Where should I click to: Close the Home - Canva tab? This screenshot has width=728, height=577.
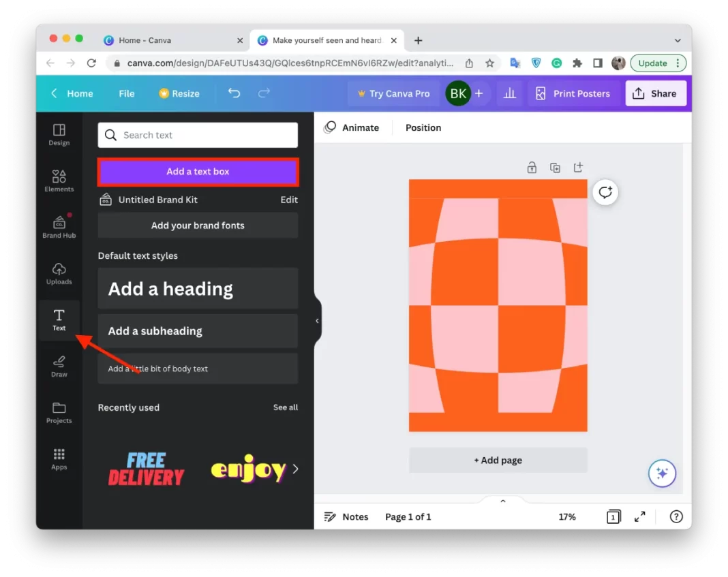[x=240, y=40]
